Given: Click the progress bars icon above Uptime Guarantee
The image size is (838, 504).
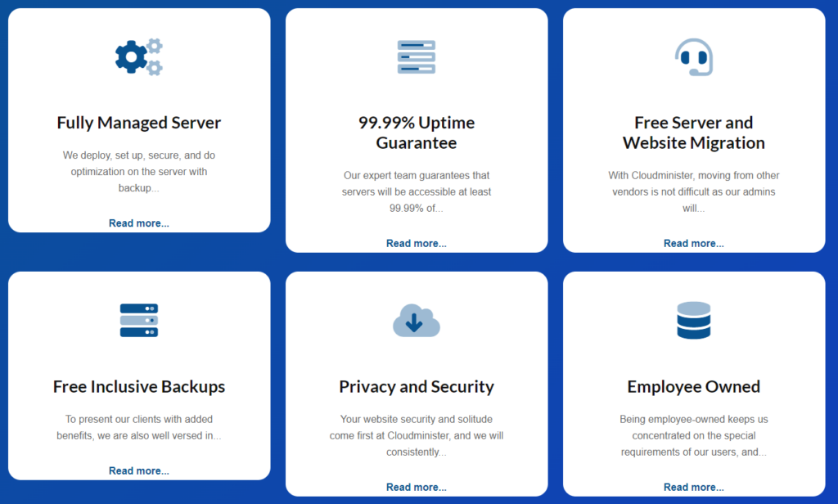Looking at the screenshot, I should [x=417, y=56].
